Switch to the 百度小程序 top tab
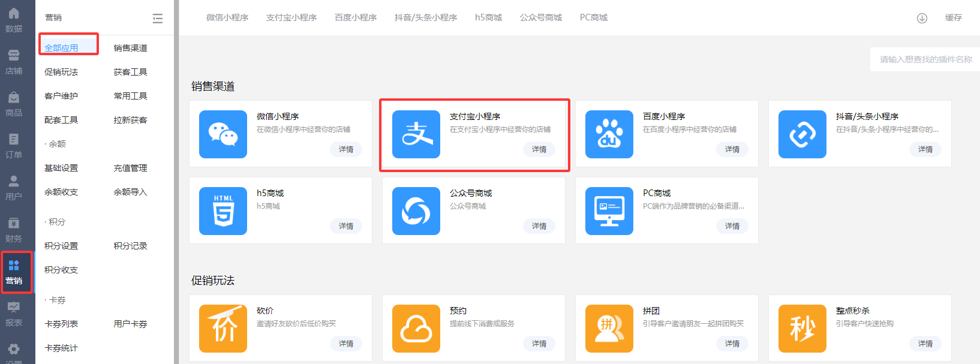 356,18
